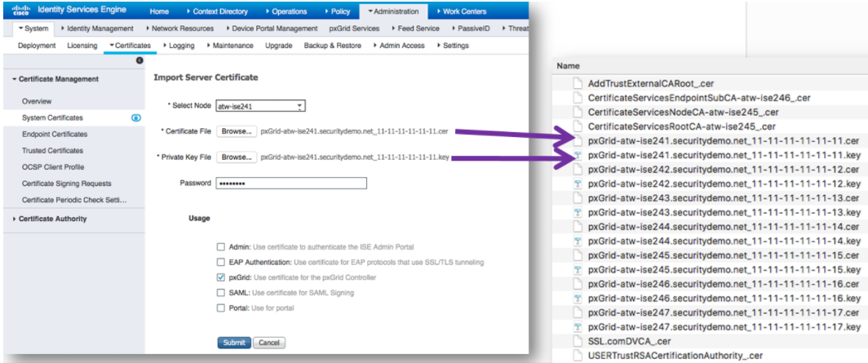Click the file icon for pxGrid-atw-ise247 .cer
This screenshot has width=868, height=363.
point(578,312)
